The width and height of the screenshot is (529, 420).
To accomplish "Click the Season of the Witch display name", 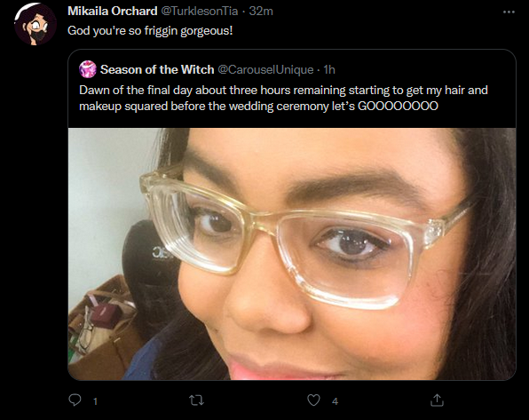I will pyautogui.click(x=157, y=69).
